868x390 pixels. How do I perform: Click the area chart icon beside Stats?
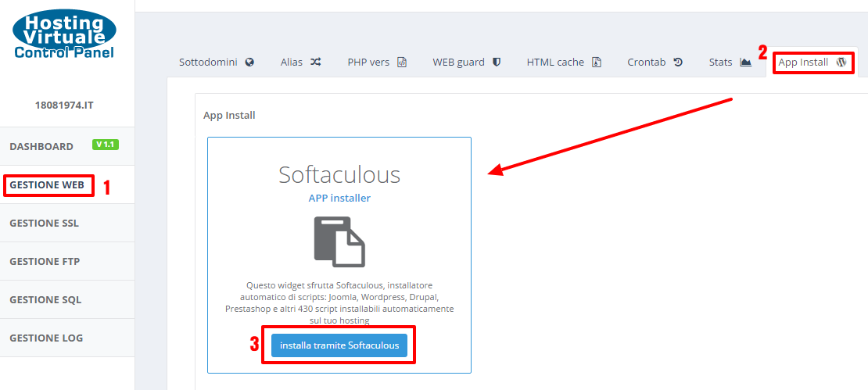pos(746,63)
